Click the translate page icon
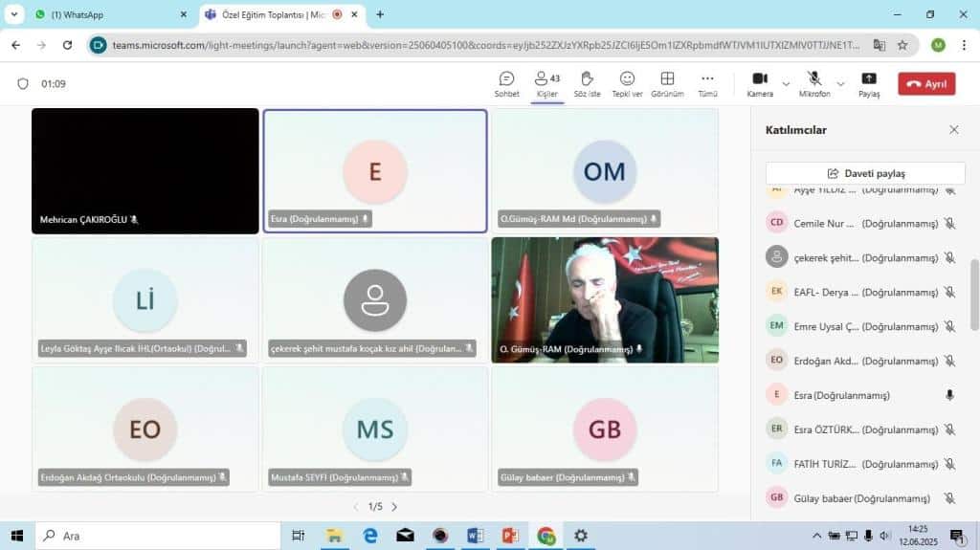The width and height of the screenshot is (980, 550). click(x=879, y=45)
